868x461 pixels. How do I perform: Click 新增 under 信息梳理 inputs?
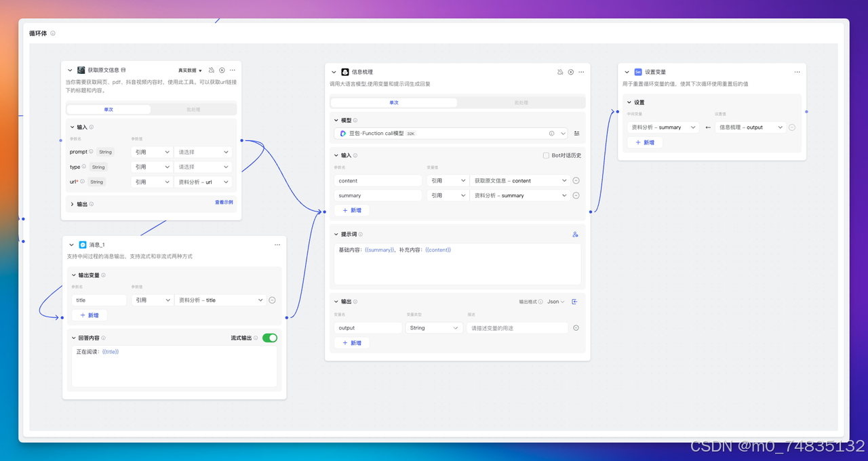click(352, 210)
